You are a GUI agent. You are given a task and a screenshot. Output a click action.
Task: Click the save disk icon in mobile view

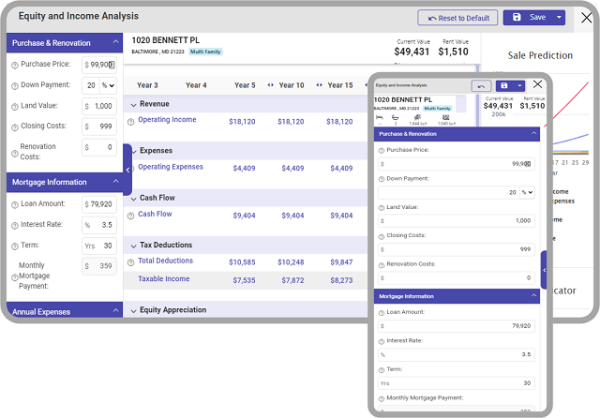[x=505, y=86]
